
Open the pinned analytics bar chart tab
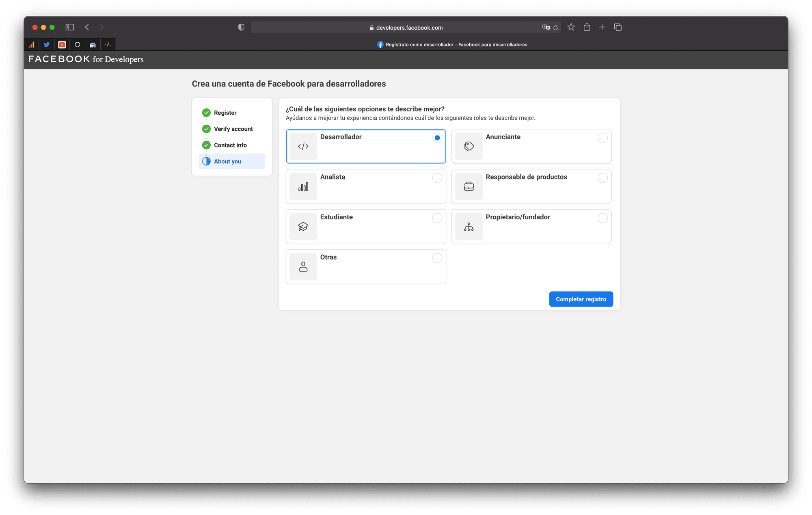click(32, 45)
